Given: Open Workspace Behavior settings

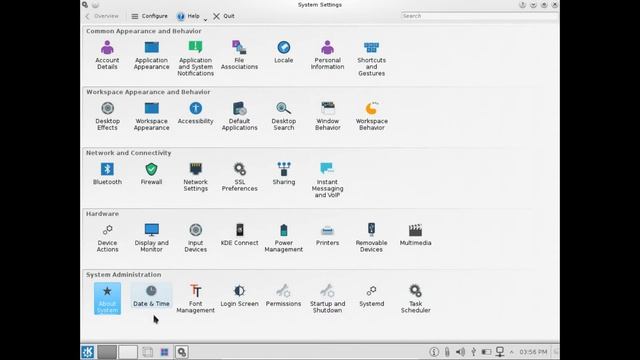Looking at the screenshot, I should click(x=371, y=116).
